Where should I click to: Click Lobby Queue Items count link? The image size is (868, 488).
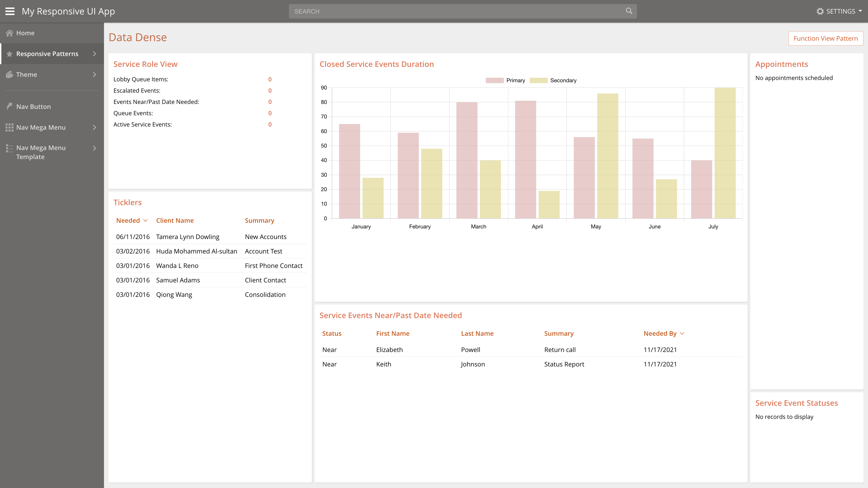[x=270, y=79]
